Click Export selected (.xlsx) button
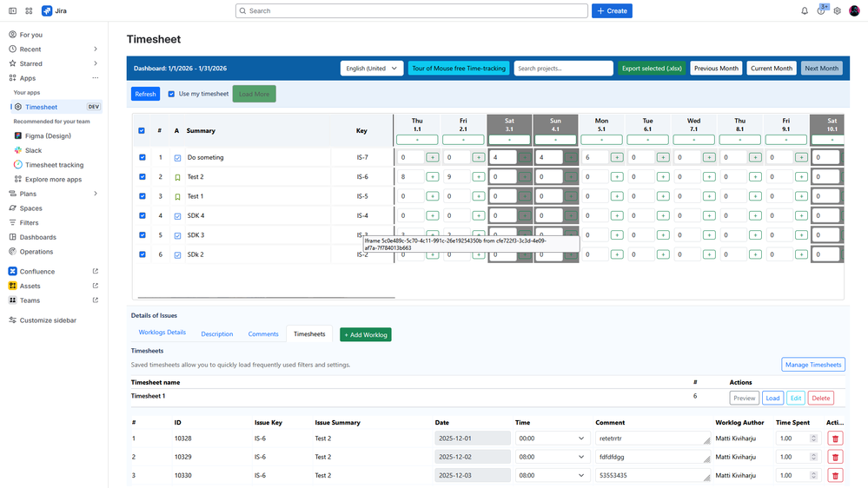The height and width of the screenshot is (488, 868). coord(652,68)
